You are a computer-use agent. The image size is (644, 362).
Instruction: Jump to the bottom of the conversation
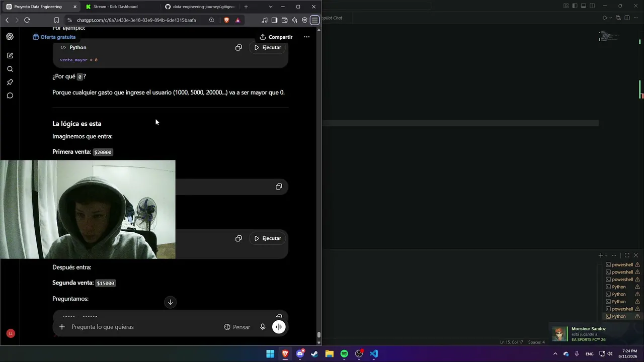170,302
